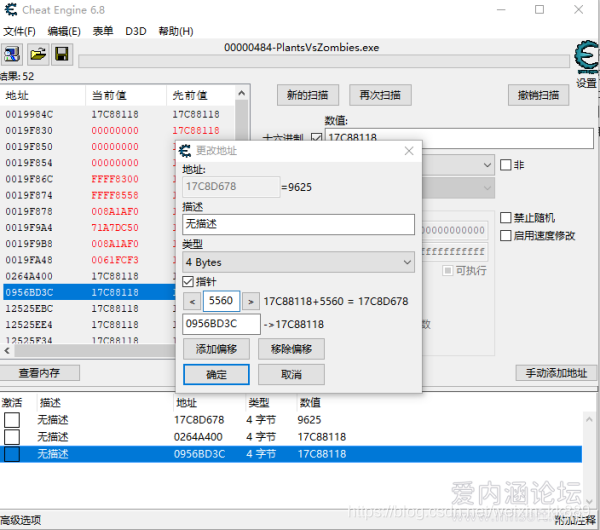Open the 4 Bytes type dropdown
600x530 pixels.
click(x=298, y=262)
